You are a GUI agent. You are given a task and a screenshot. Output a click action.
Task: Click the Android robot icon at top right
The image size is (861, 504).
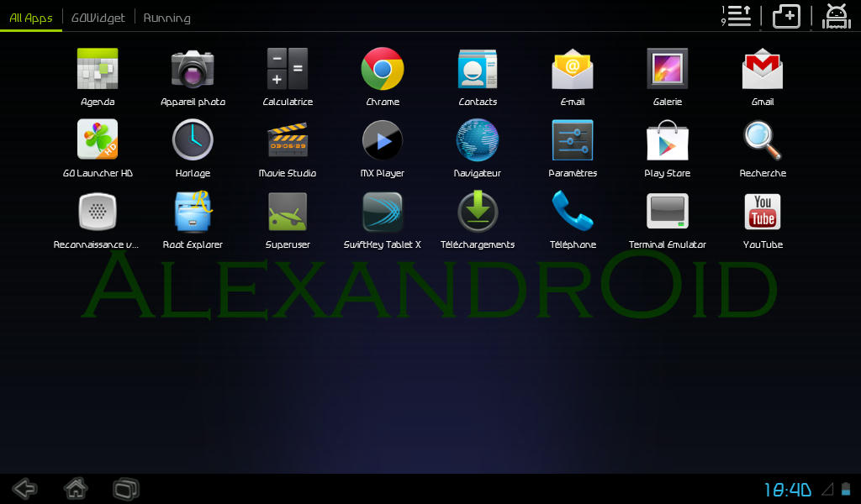click(837, 16)
